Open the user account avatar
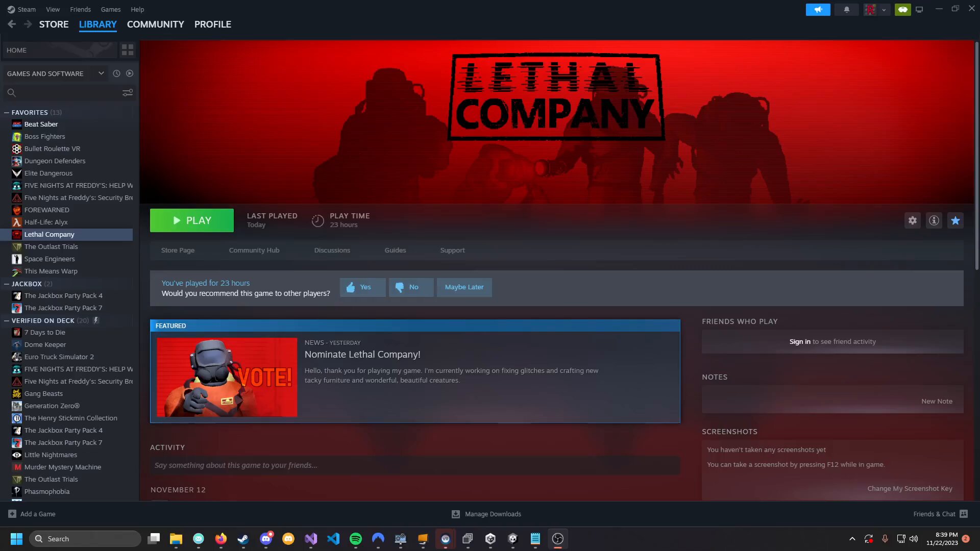The image size is (980, 551). [x=870, y=10]
